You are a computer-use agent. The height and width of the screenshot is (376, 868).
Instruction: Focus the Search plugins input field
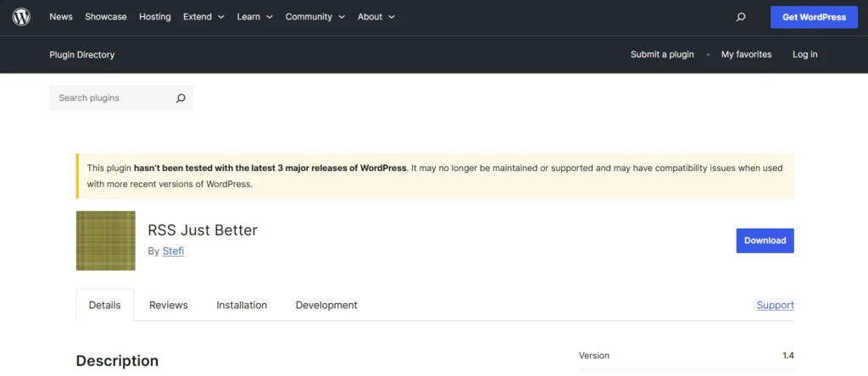(x=110, y=98)
